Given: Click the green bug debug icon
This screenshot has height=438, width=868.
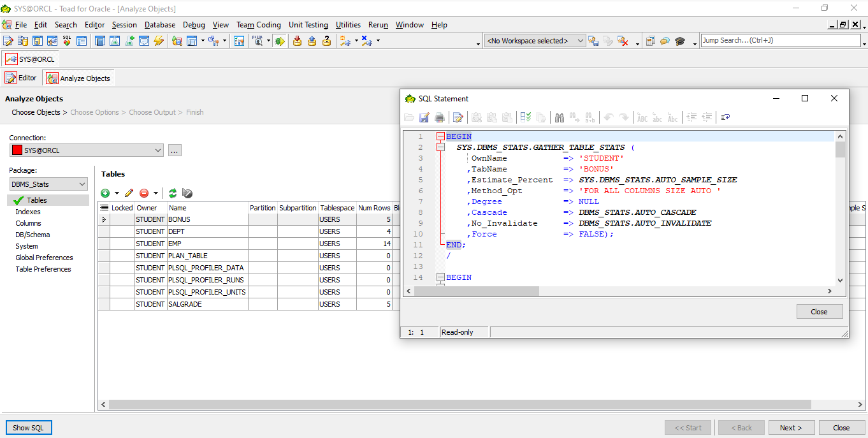Looking at the screenshot, I should (x=279, y=41).
